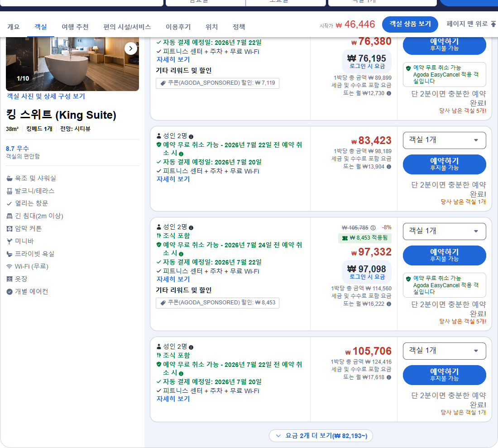The height and width of the screenshot is (448, 498).
Task: Click the free Wi-Fi icon
Action: click(10, 266)
